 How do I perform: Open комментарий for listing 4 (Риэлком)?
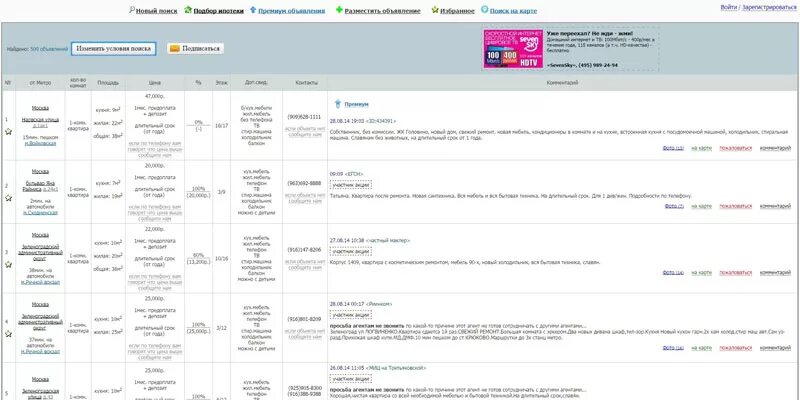pos(776,347)
